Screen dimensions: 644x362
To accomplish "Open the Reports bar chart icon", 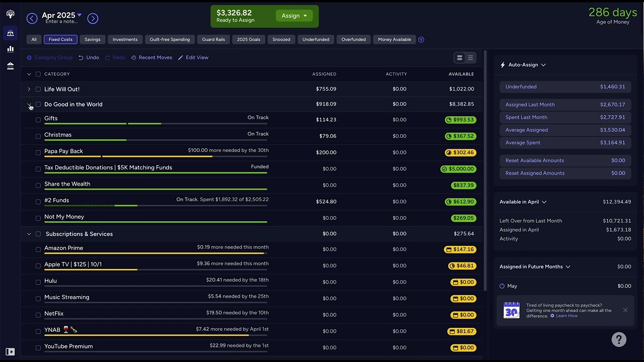I will coord(10,49).
